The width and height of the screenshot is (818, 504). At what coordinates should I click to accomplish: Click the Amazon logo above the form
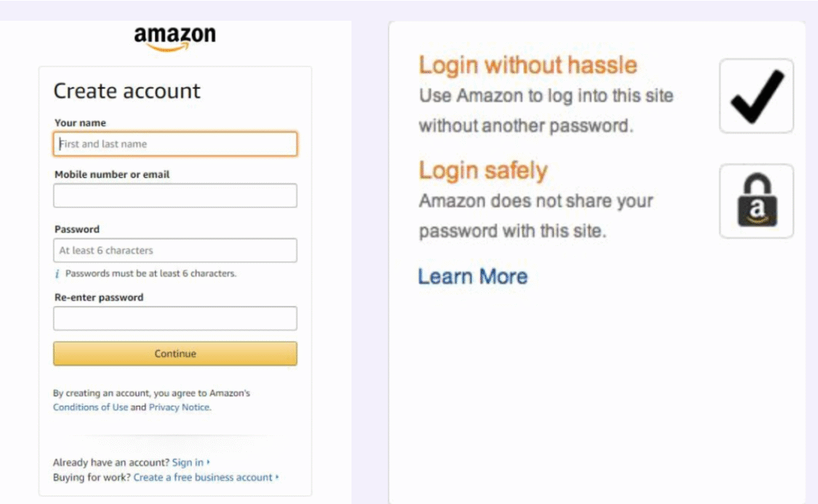point(175,37)
